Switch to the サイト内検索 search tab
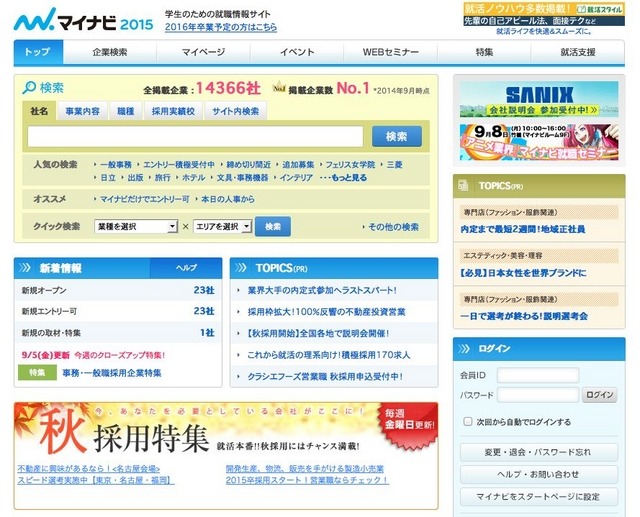 pos(236,111)
